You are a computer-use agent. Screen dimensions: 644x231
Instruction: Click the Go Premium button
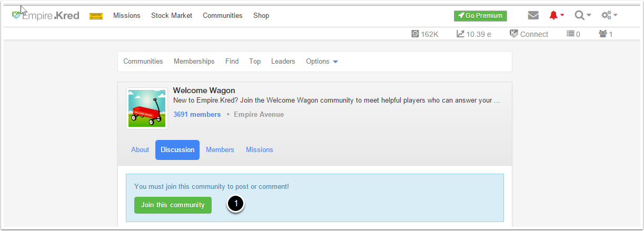coord(480,16)
